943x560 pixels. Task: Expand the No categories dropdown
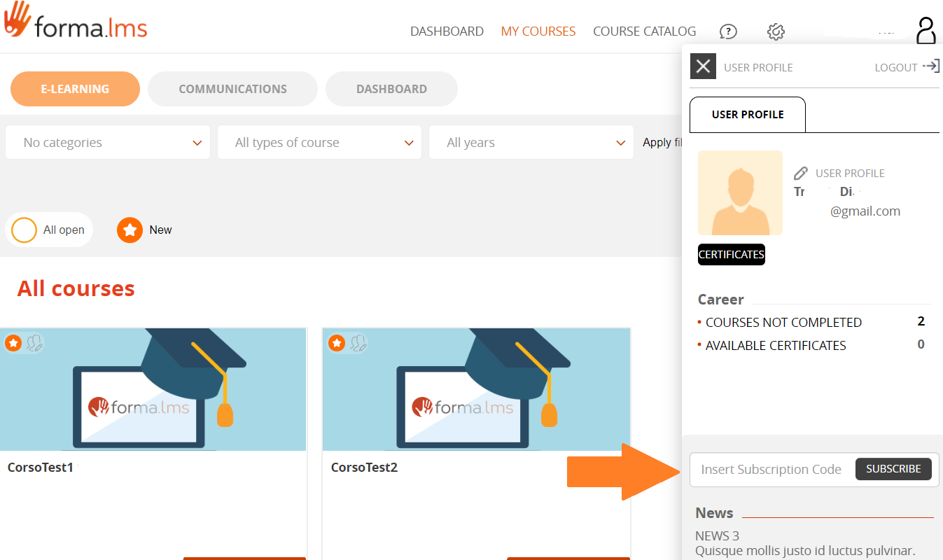click(108, 143)
